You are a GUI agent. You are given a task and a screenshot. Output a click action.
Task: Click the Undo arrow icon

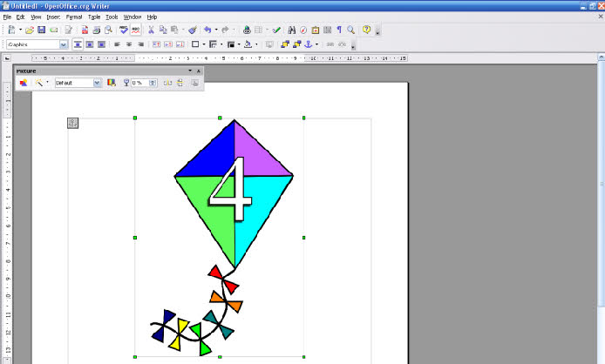(x=207, y=30)
